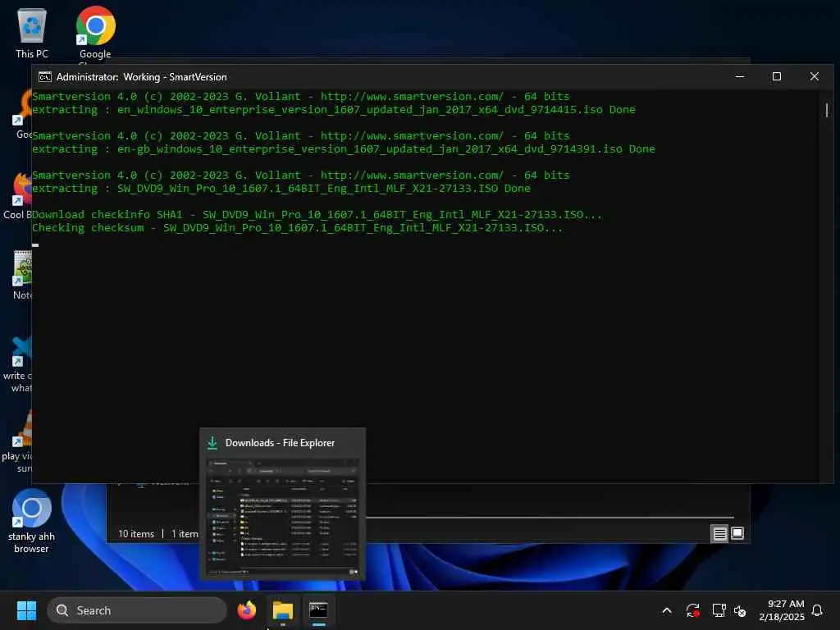The height and width of the screenshot is (630, 840).
Task: Click the command prompt title bar icon
Action: (x=45, y=76)
